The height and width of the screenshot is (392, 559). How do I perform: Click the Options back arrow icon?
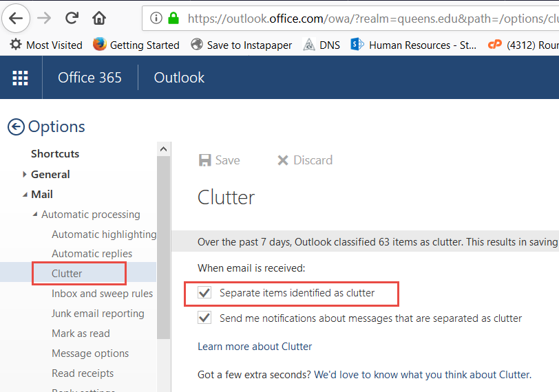[16, 127]
